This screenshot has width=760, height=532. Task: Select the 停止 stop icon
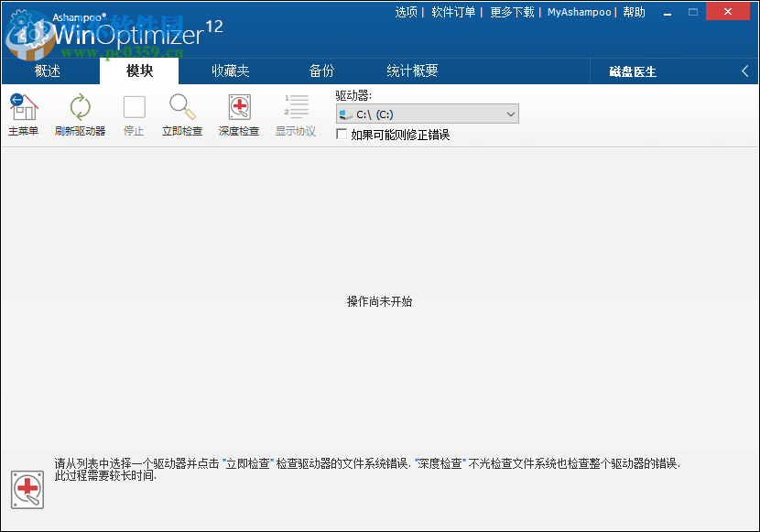click(133, 108)
